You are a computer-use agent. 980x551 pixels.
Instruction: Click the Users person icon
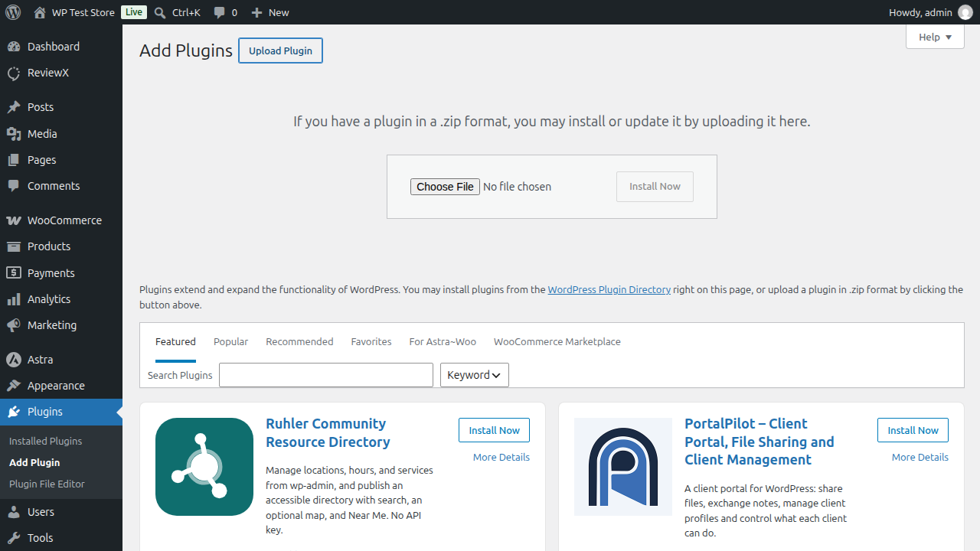point(14,512)
